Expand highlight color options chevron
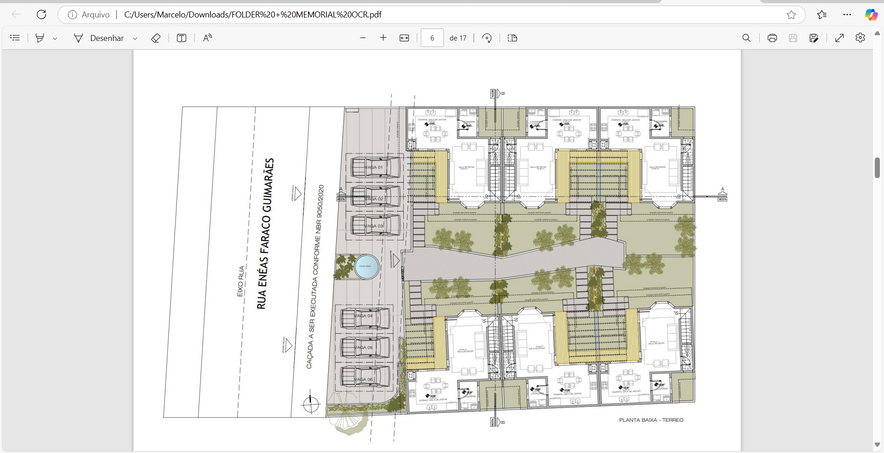Viewport: 884px width, 453px height. click(x=55, y=38)
